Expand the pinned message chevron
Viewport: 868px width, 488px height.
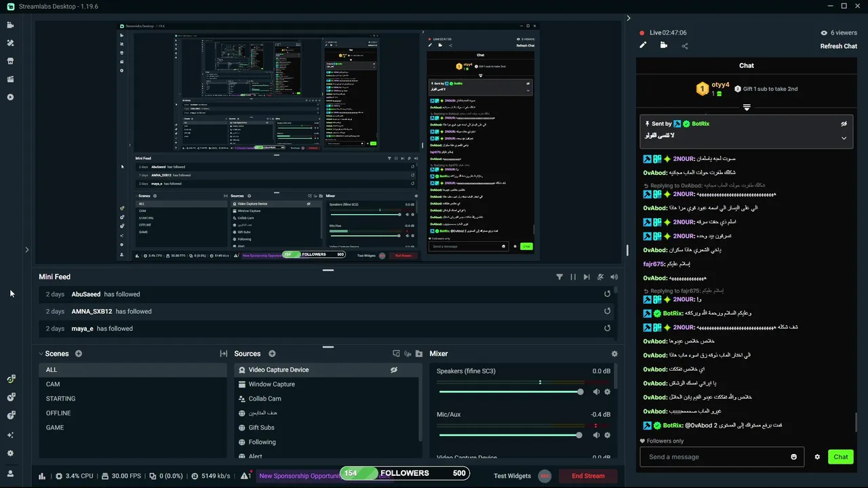click(844, 138)
